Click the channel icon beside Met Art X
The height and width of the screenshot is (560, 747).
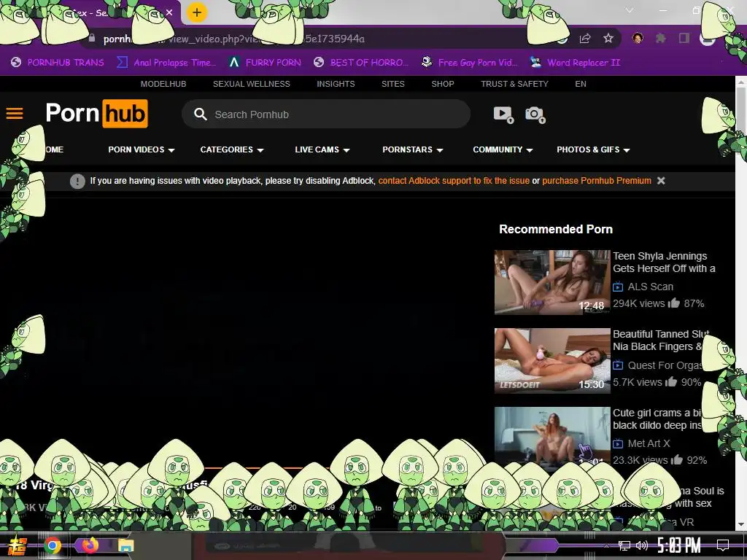(x=618, y=443)
